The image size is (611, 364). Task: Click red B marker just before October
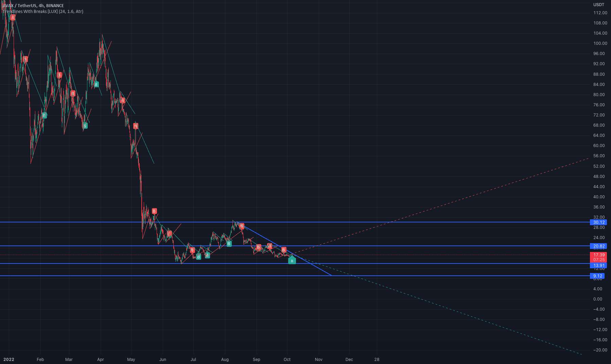(284, 250)
